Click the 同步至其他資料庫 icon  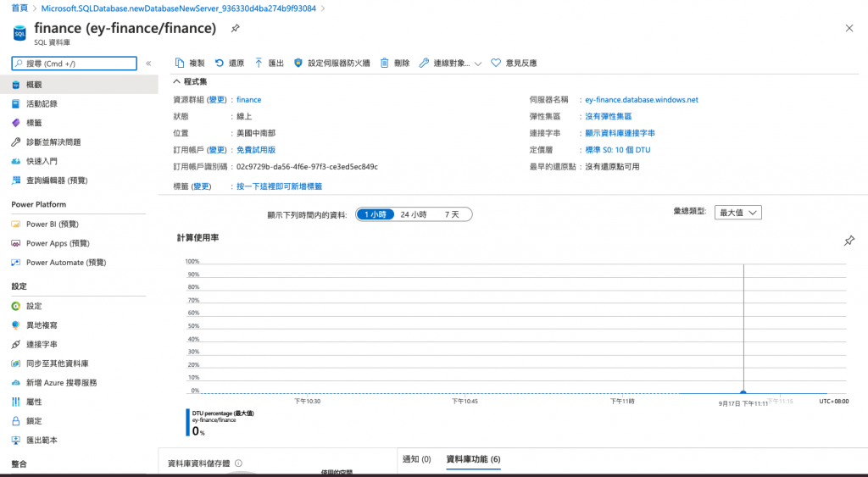click(16, 363)
